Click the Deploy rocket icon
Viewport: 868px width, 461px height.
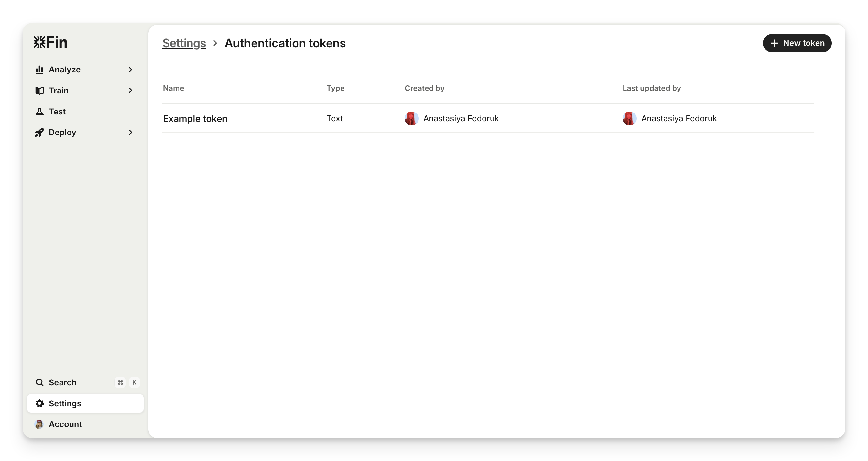39,133
